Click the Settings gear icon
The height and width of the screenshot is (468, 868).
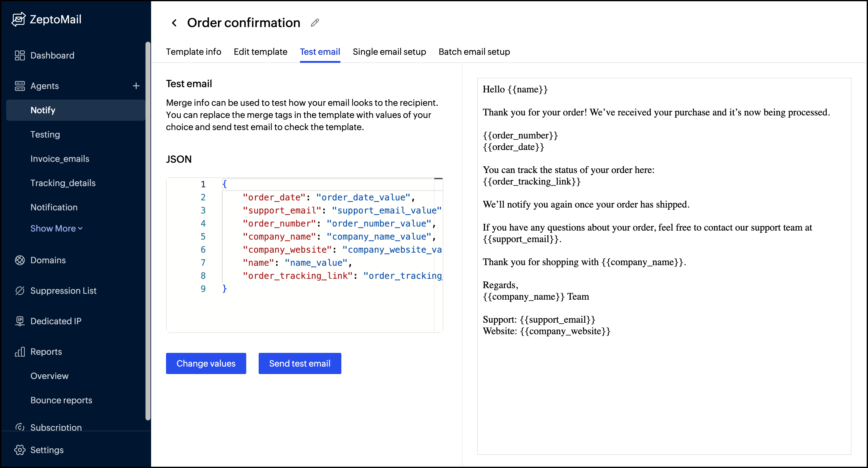[20, 450]
